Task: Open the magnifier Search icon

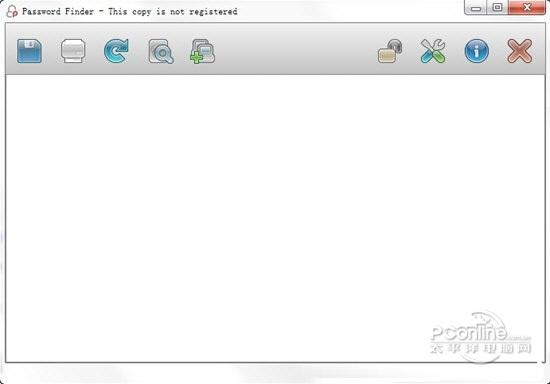Action: click(x=160, y=51)
